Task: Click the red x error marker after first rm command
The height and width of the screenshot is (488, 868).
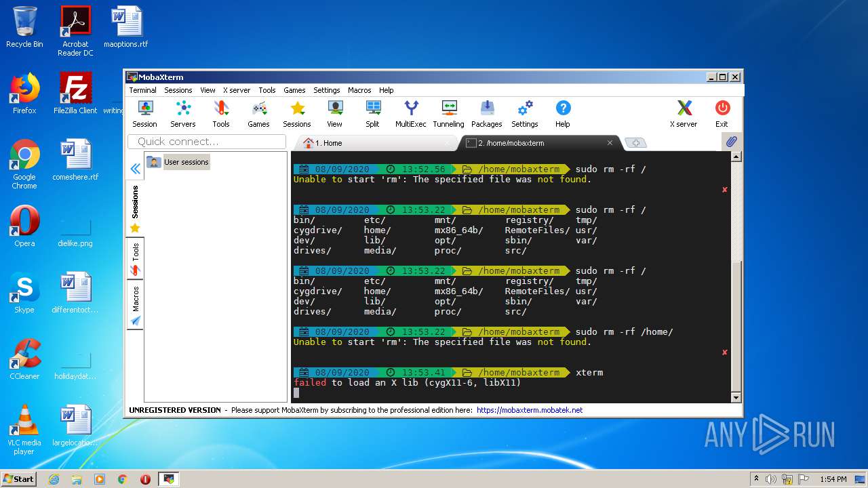Action: pyautogui.click(x=724, y=190)
